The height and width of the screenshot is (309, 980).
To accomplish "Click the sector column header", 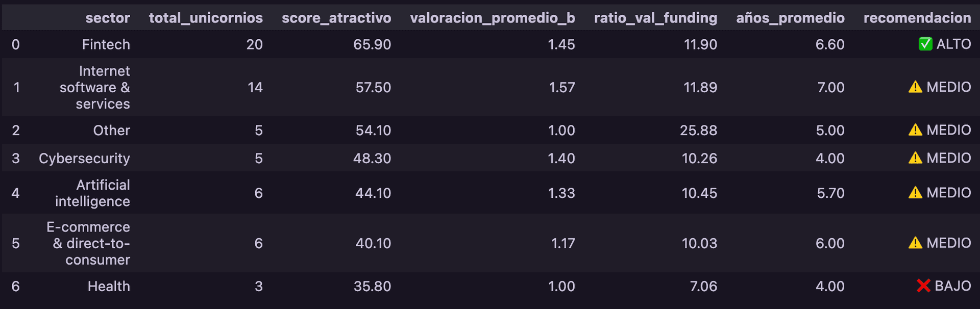I will tap(107, 18).
